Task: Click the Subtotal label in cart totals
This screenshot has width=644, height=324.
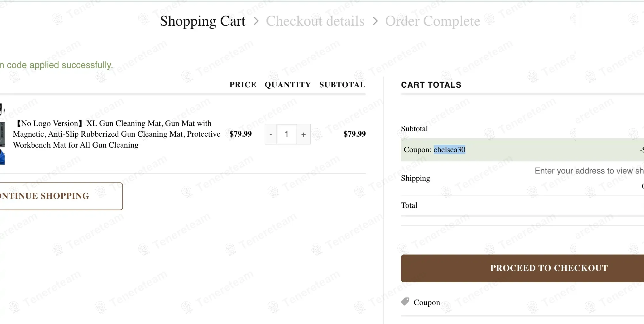Action: 414,129
